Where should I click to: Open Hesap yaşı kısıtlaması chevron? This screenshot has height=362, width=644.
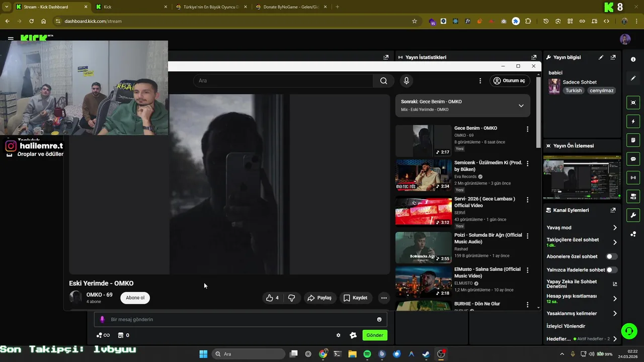(615, 299)
